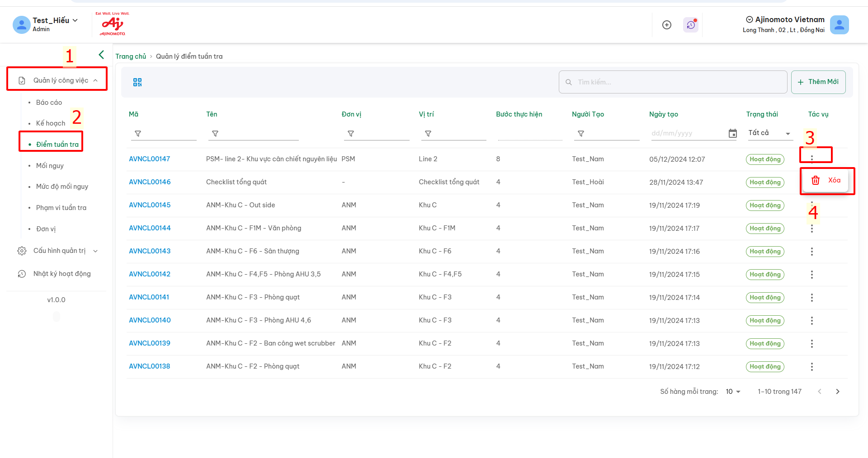Click the '1–10 trong 147' pagination text
The image size is (868, 458).
point(779,392)
